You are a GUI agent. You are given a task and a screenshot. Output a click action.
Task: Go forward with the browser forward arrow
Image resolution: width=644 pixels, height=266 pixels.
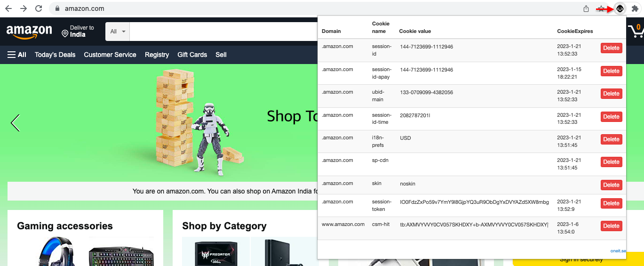point(24,8)
